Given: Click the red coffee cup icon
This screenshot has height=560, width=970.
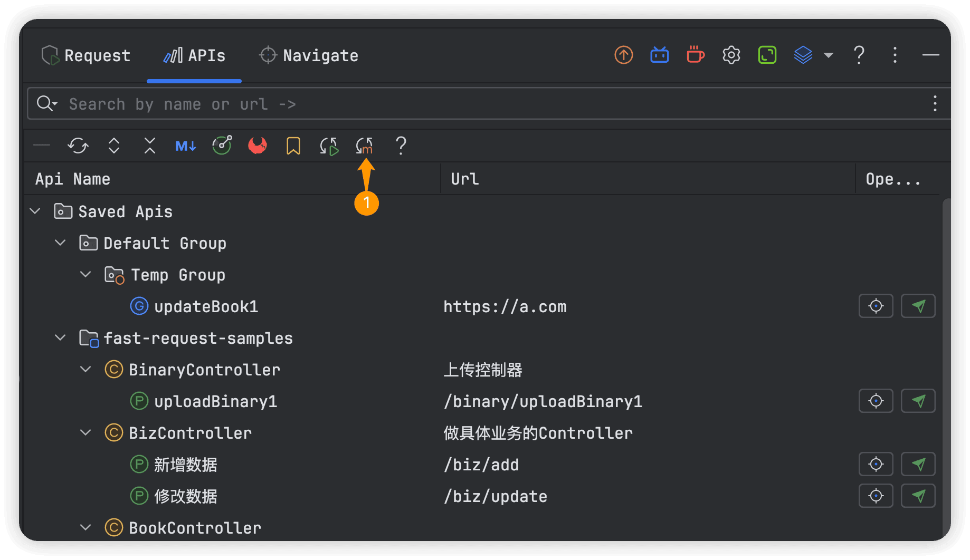Looking at the screenshot, I should click(x=696, y=55).
